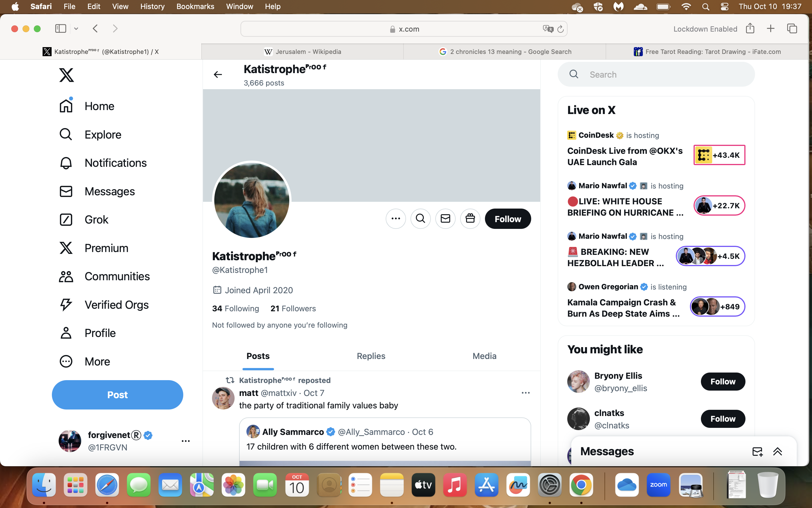
Task: Open a new tab with the plus button
Action: 771,29
